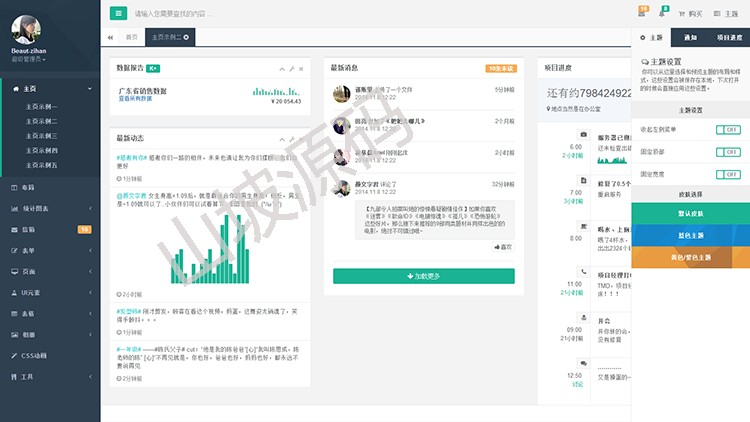Switch to the 首页 tab
This screenshot has height=422, width=750.
pyautogui.click(x=132, y=37)
